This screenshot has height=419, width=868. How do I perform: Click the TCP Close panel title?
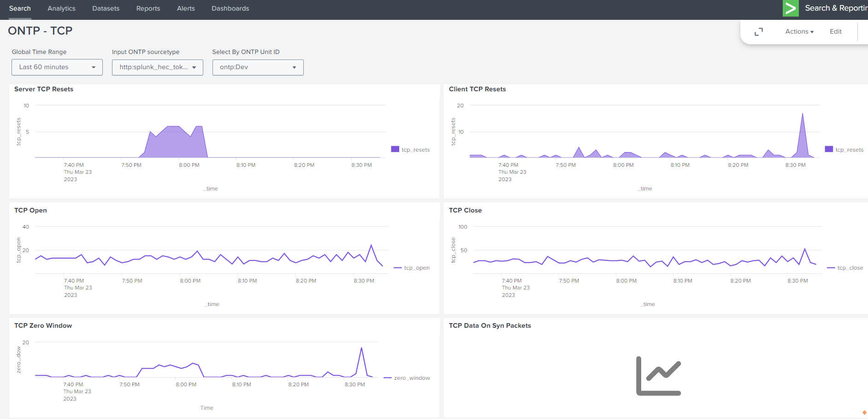(465, 210)
